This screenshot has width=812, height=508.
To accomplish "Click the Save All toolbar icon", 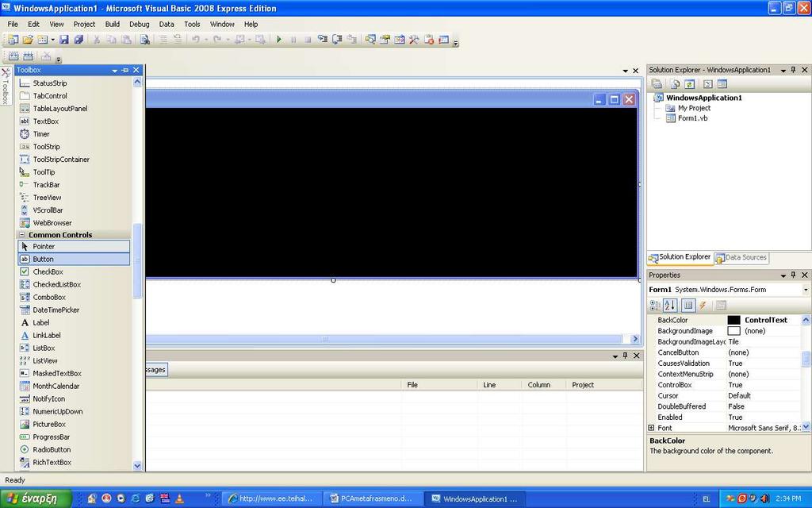I will tap(79, 40).
